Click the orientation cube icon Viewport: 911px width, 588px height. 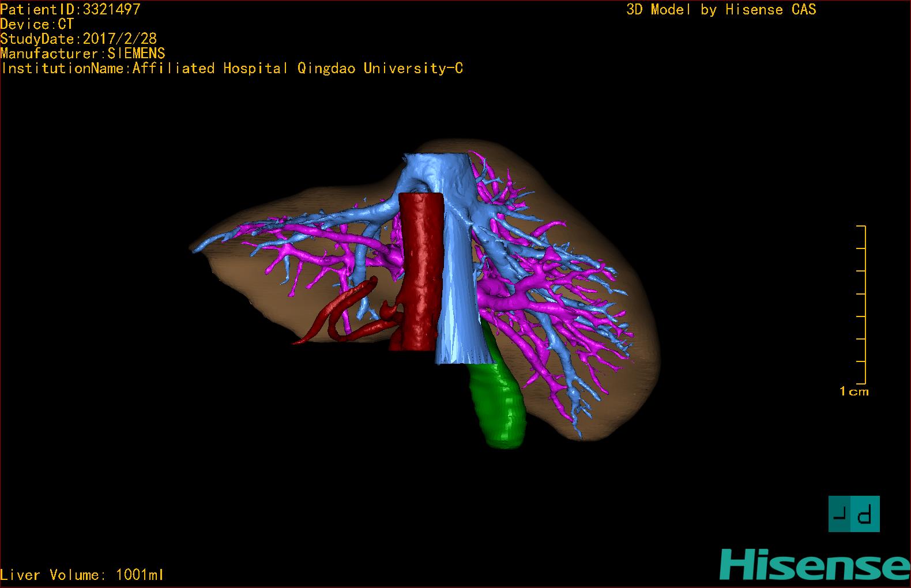[x=854, y=514]
